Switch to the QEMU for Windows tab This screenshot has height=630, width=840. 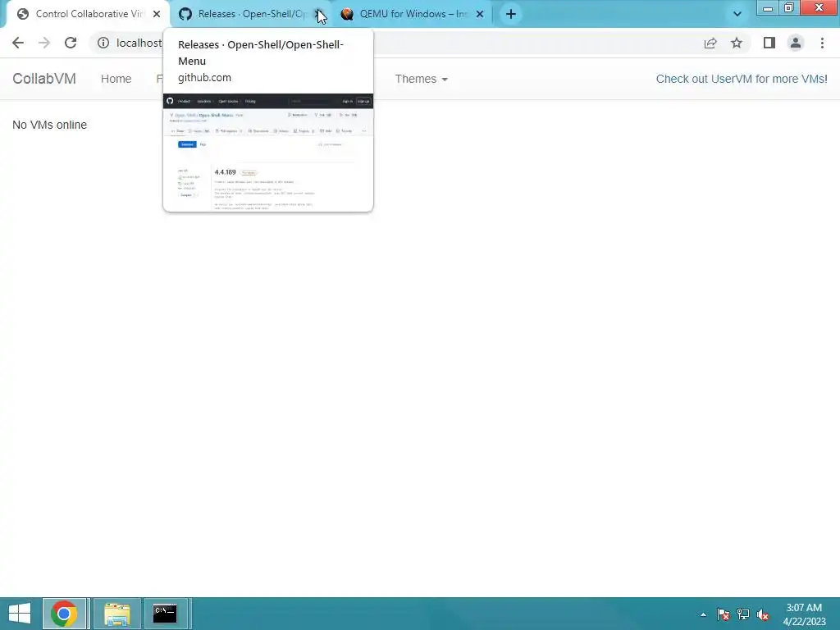pyautogui.click(x=413, y=14)
